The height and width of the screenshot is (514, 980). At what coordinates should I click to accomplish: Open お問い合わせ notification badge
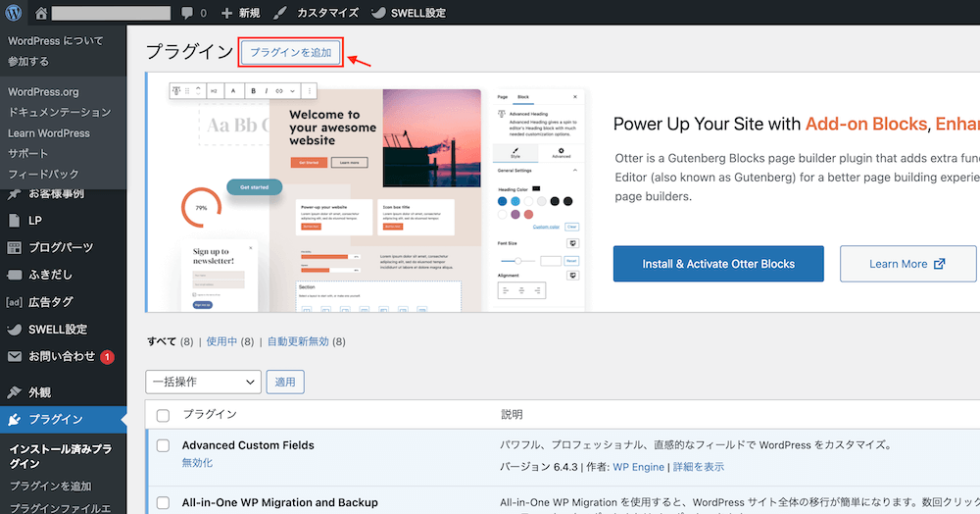click(x=108, y=357)
